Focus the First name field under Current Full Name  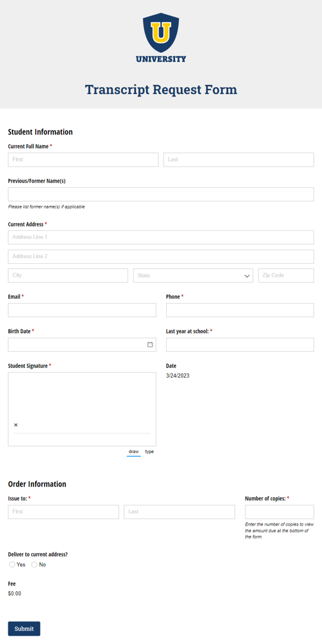(83, 160)
